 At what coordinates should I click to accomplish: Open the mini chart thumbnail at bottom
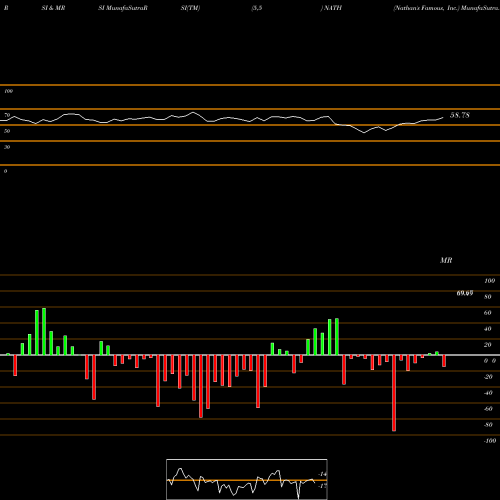247,479
